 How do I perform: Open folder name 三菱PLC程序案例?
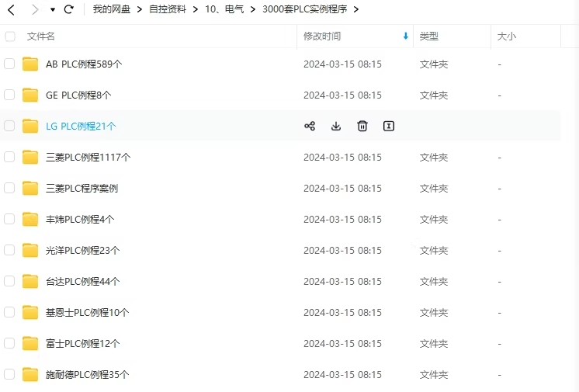coord(81,188)
